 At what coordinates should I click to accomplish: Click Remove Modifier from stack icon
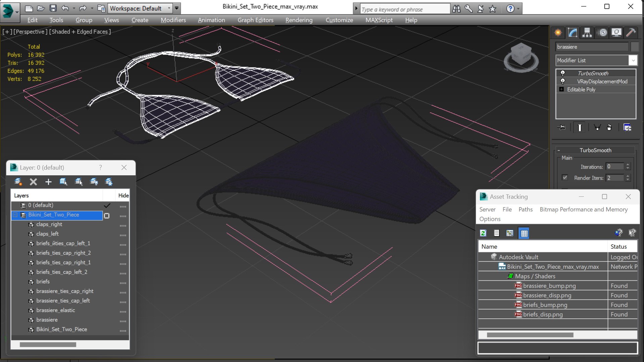[x=609, y=127]
